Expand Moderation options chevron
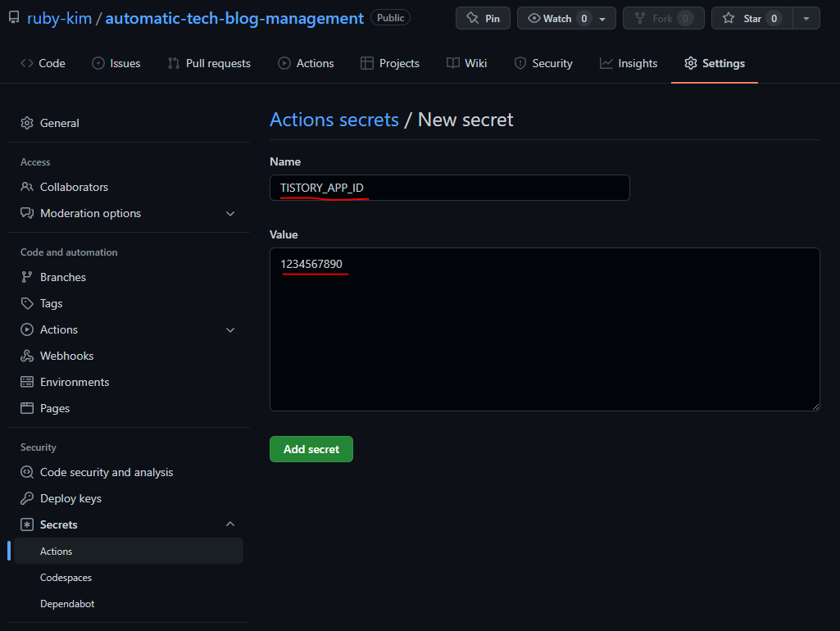Screen dimensions: 840x631 (230, 214)
